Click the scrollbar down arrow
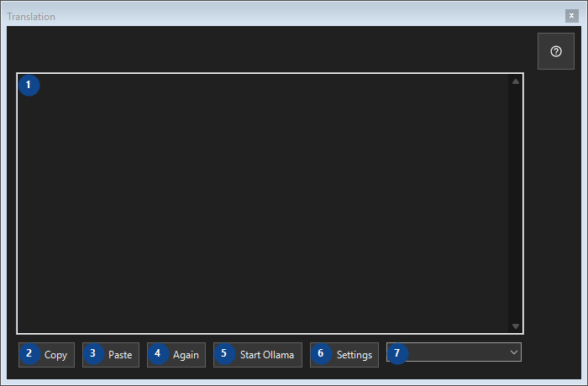The image size is (588, 386). coord(516,326)
